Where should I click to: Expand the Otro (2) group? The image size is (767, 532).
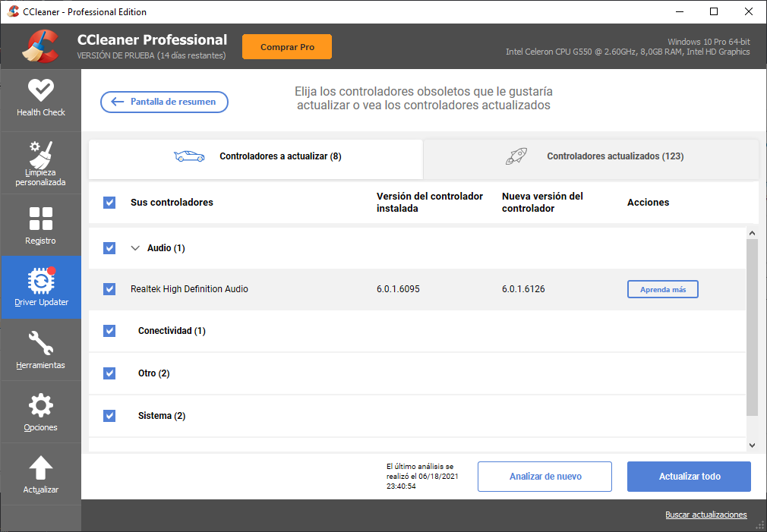(153, 373)
